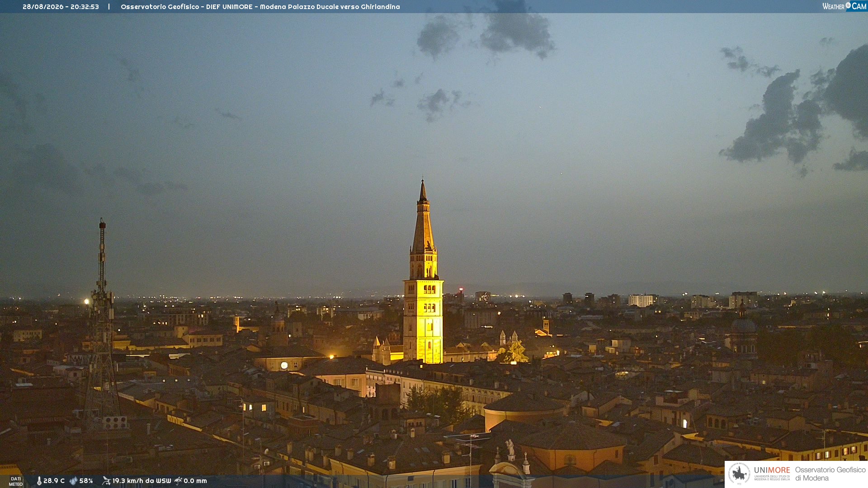This screenshot has height=488, width=868.
Task: Click the UNIMORE wordmark text
Action: (772, 470)
